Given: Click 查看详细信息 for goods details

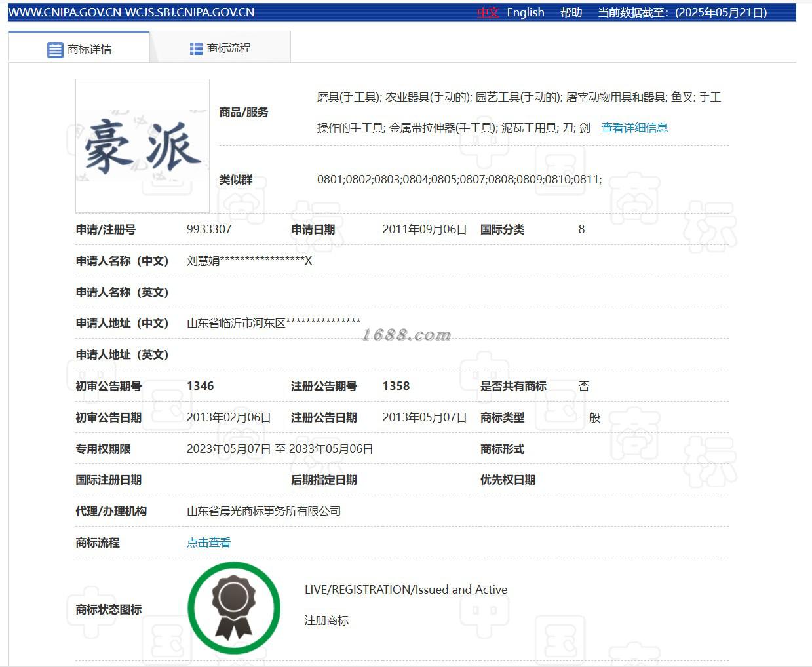Looking at the screenshot, I should [634, 128].
